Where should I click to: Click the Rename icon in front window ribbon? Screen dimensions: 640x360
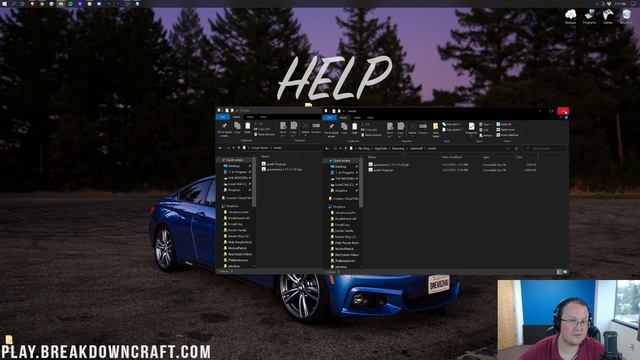click(x=423, y=128)
